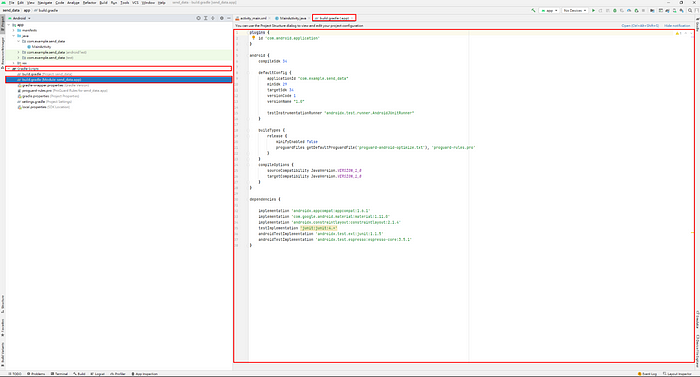This screenshot has height=377, width=700.
Task: Click Expand All icon in Project panel
Action: pyautogui.click(x=205, y=18)
